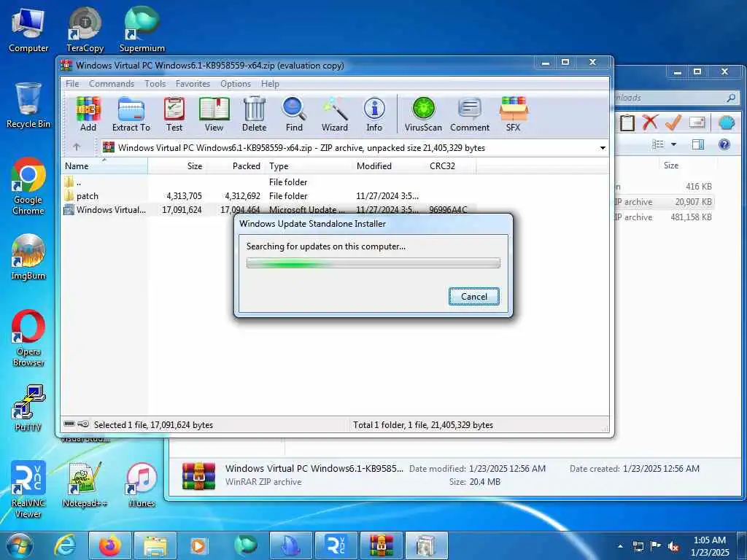747x560 pixels.
Task: Open the Wizard wand icon
Action: pyautogui.click(x=334, y=114)
